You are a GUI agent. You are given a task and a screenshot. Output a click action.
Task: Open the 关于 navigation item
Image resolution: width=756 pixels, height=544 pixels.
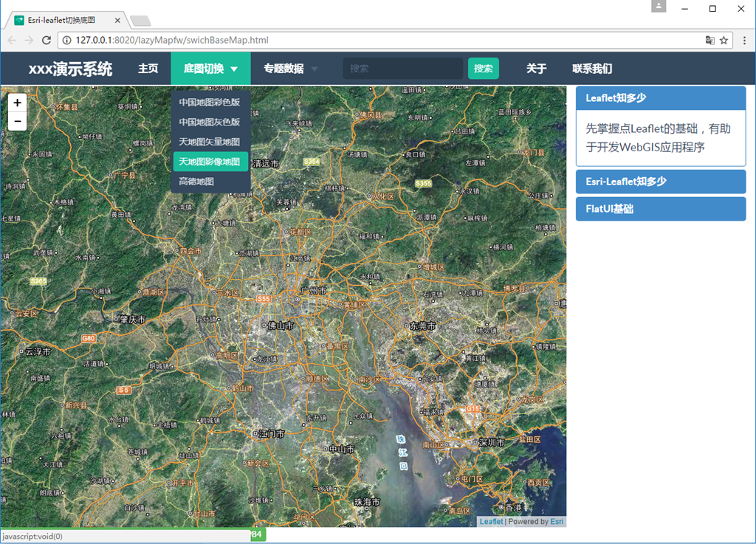pyautogui.click(x=536, y=69)
